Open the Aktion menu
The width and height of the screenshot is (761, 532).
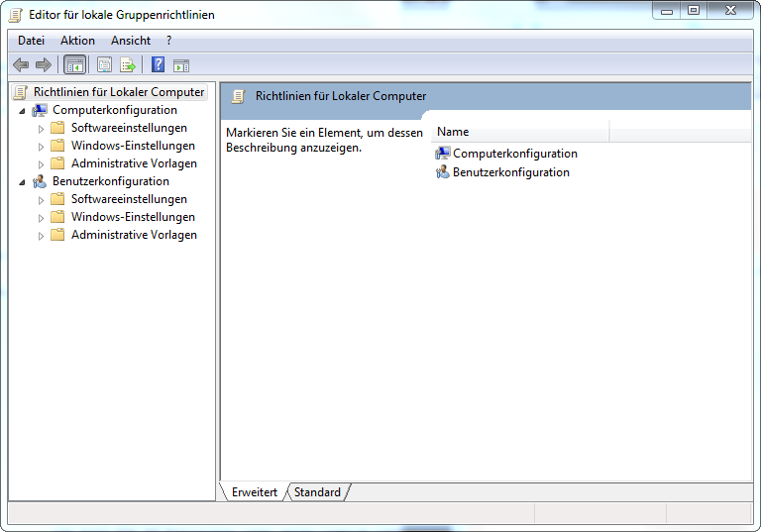coord(77,41)
